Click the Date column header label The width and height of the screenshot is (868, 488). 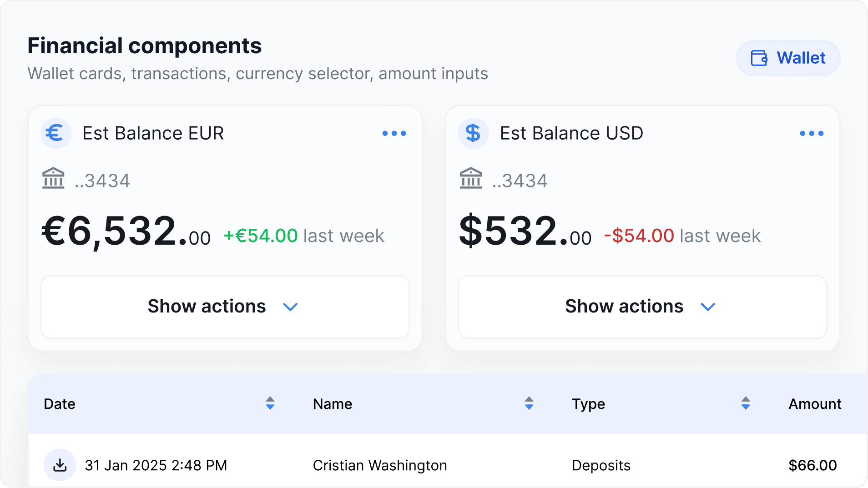[60, 404]
